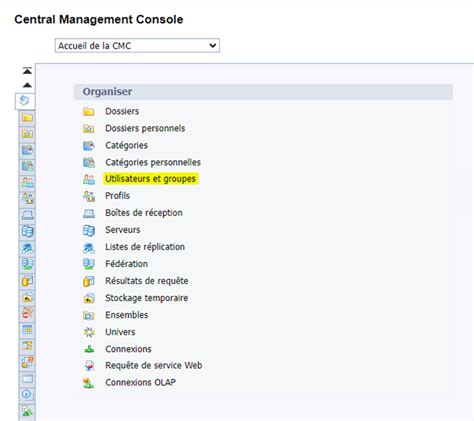
Task: Open Boîtes de réception from sidebar icon
Action: point(27,215)
